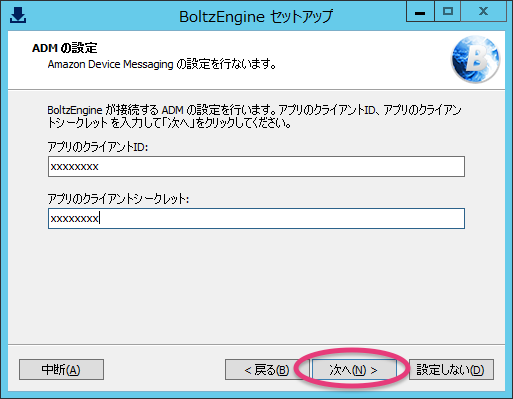The width and height of the screenshot is (513, 399).
Task: Close the BoltzEngine setup window
Action: (483, 12)
